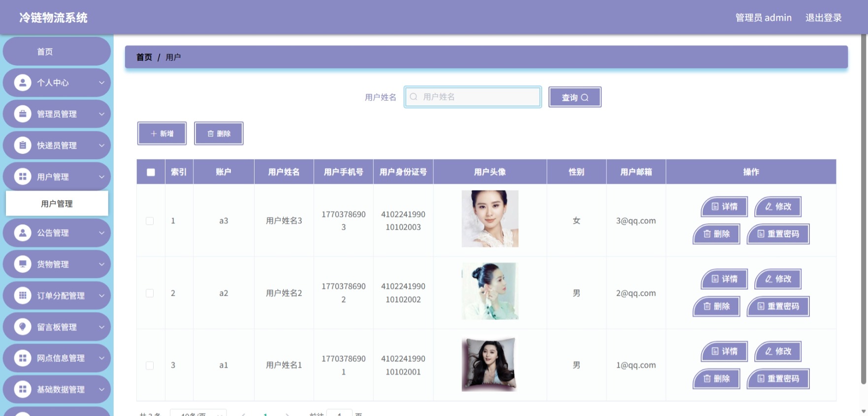Toggle the select-all checkbox in table header
This screenshot has width=868, height=416.
(x=151, y=172)
